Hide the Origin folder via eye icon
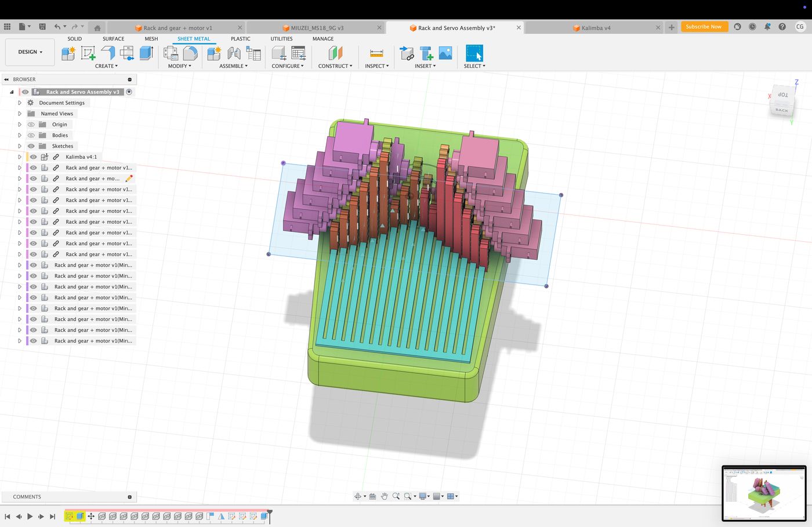Screen dimensions: 812x527 (x=31, y=125)
